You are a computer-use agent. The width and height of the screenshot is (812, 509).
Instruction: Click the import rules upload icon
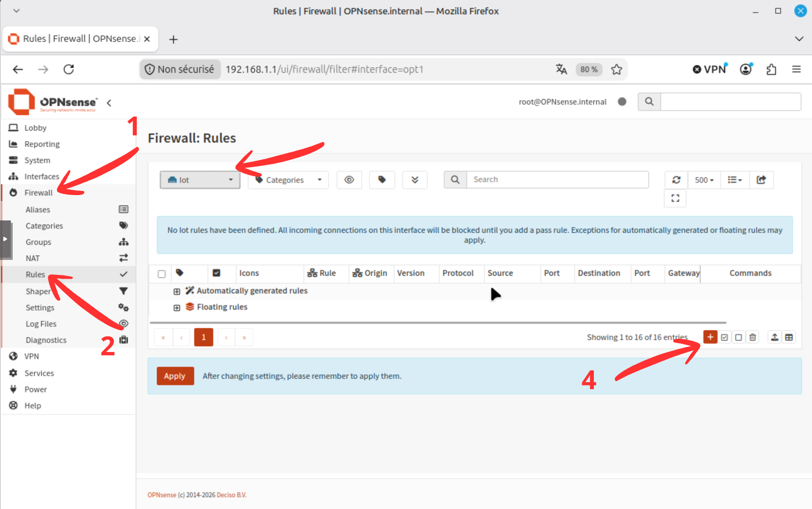[x=774, y=337]
